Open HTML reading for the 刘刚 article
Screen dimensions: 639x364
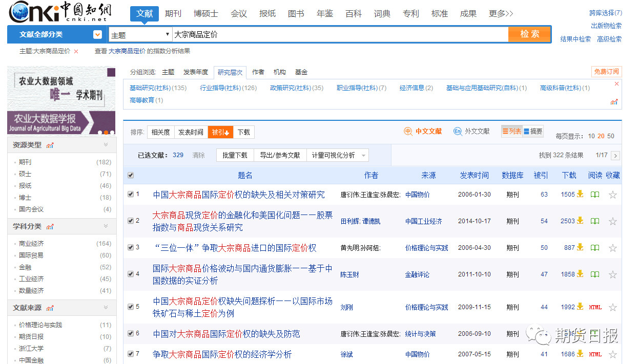595,307
